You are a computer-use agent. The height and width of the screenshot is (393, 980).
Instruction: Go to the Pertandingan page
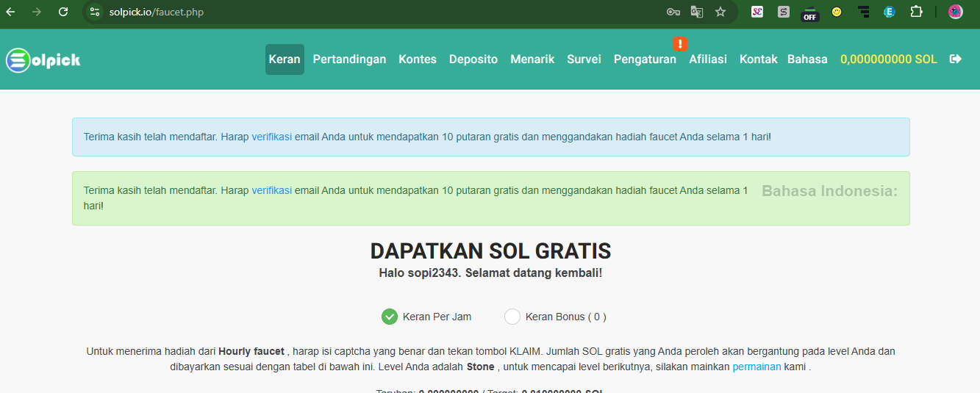[349, 60]
